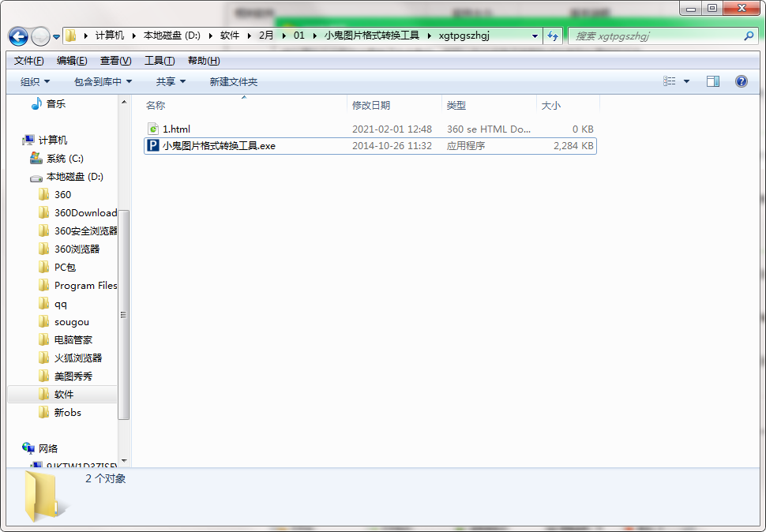This screenshot has width=766, height=532.
Task: Click the 应用程序 type cell
Action: point(466,145)
